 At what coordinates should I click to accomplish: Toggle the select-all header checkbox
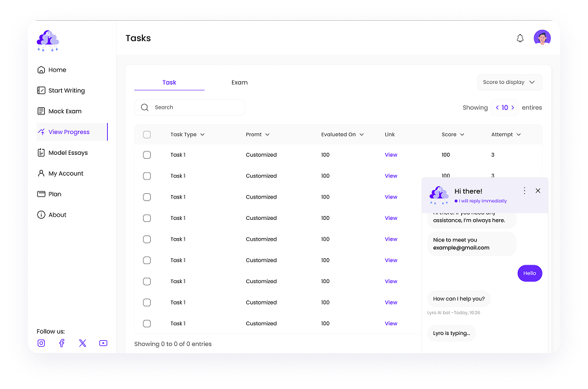[x=147, y=135]
